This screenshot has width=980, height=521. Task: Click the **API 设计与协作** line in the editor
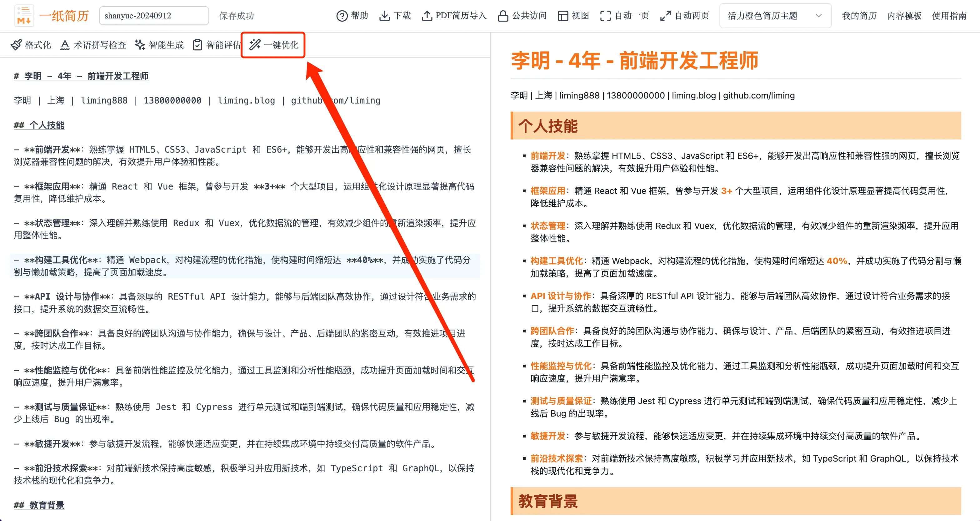[245, 302]
